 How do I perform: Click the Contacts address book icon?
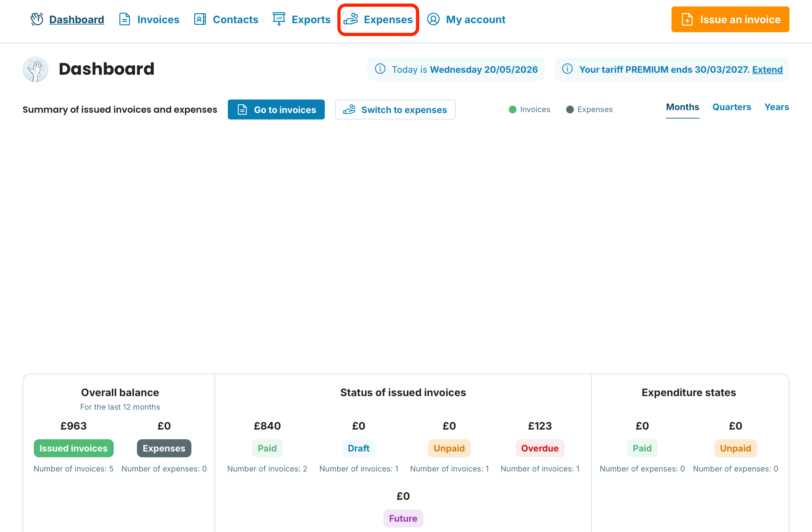tap(200, 19)
